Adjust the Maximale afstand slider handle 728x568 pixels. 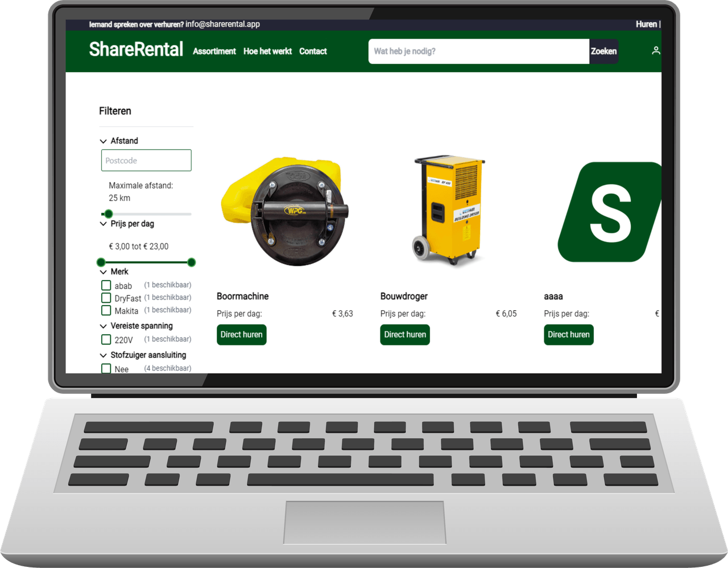coord(109,214)
